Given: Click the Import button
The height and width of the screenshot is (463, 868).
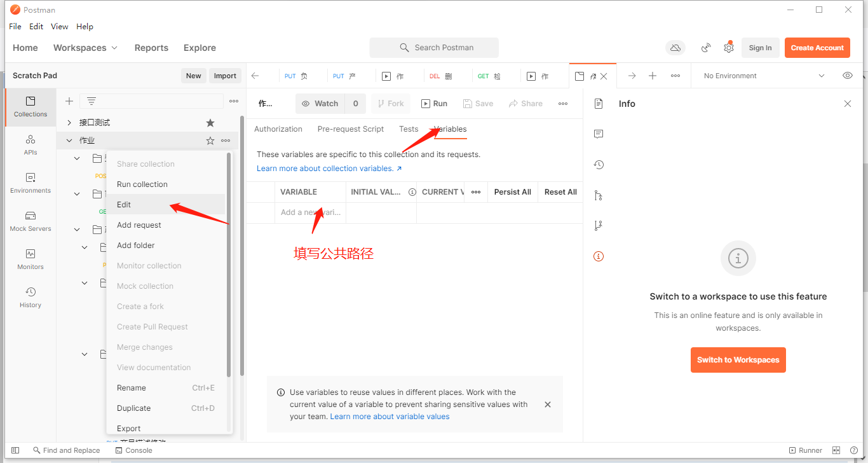Looking at the screenshot, I should coord(225,76).
